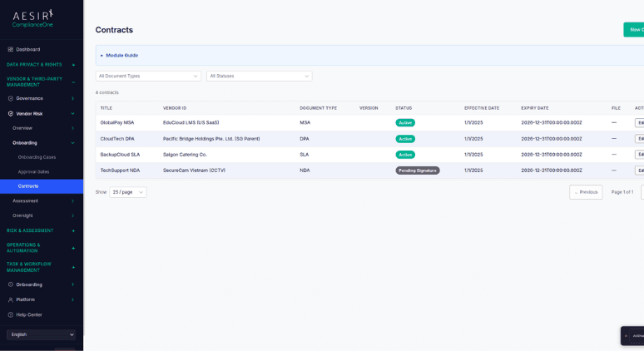Click the New Contract button
644x351 pixels.
[x=634, y=30]
